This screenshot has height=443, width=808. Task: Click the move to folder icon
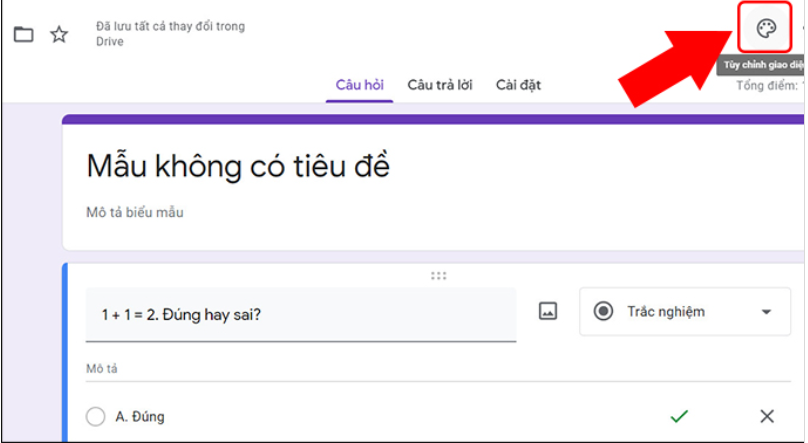coord(23,35)
